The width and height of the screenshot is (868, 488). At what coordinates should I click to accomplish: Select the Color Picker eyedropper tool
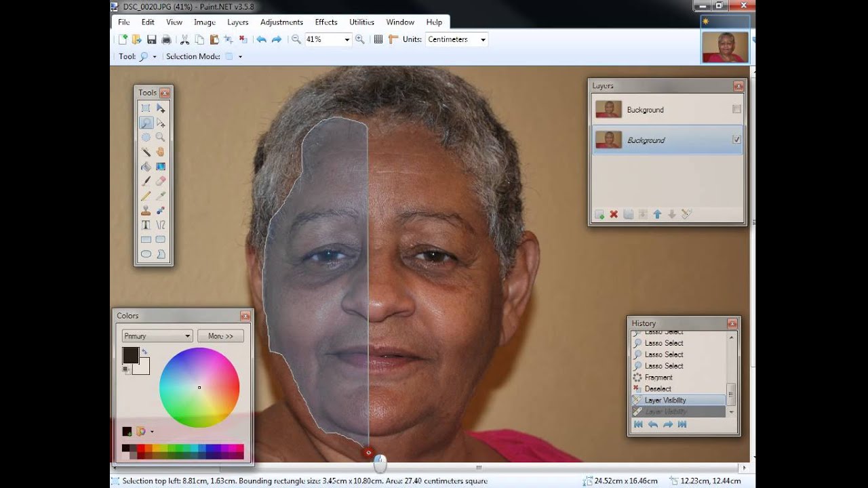click(x=161, y=196)
